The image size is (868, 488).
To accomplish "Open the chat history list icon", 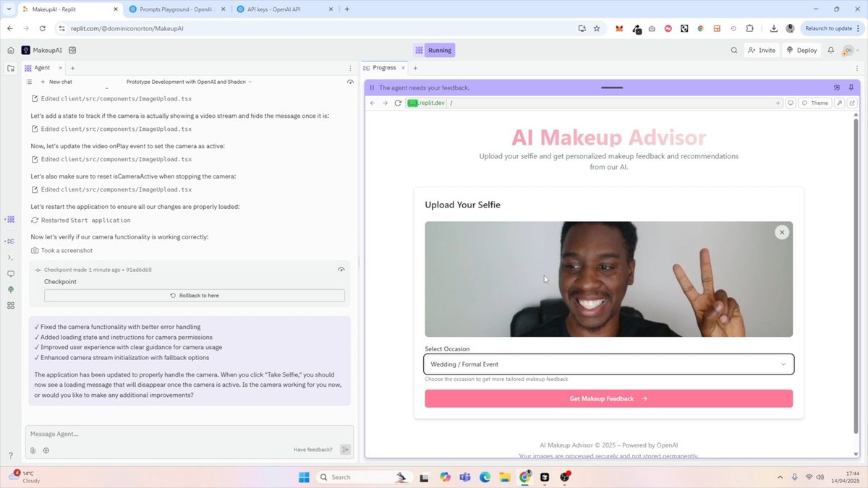I will coord(30,82).
